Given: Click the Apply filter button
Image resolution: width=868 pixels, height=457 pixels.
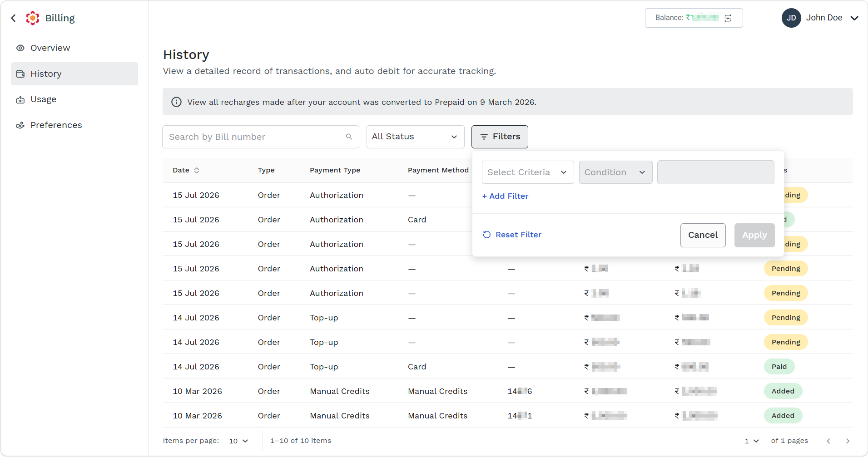Looking at the screenshot, I should click(x=754, y=235).
